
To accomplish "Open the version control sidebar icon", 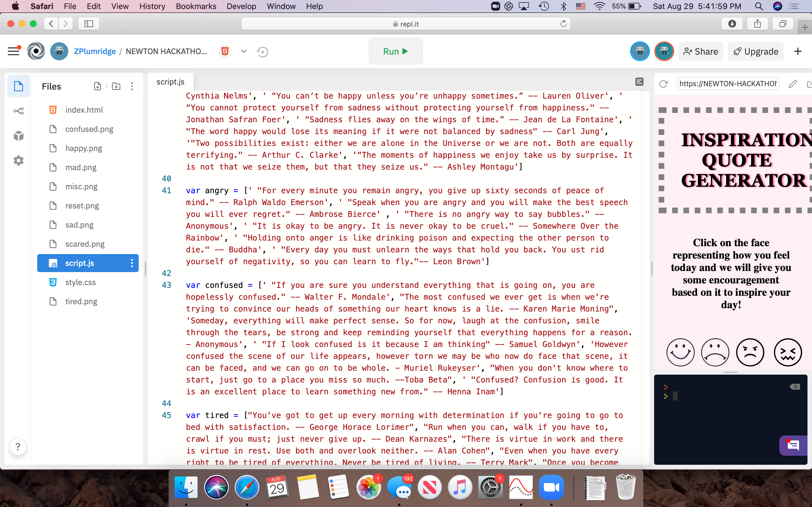I will (x=18, y=111).
